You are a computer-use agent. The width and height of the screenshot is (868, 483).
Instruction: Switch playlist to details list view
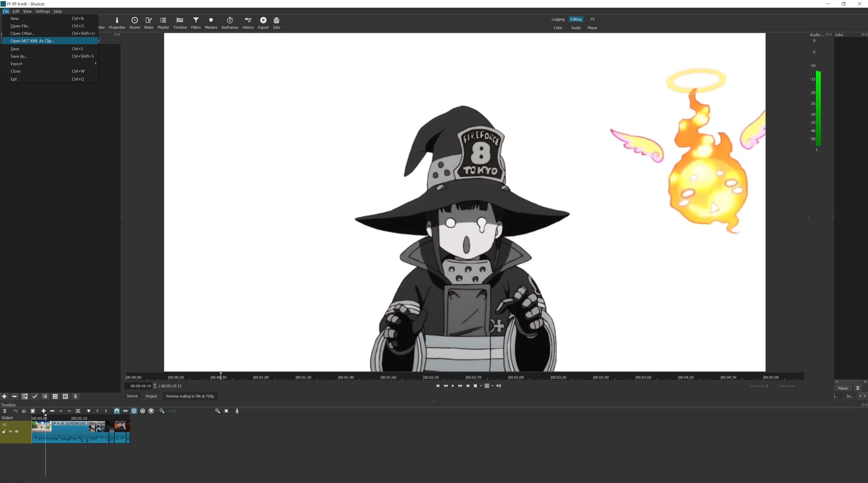tap(45, 397)
